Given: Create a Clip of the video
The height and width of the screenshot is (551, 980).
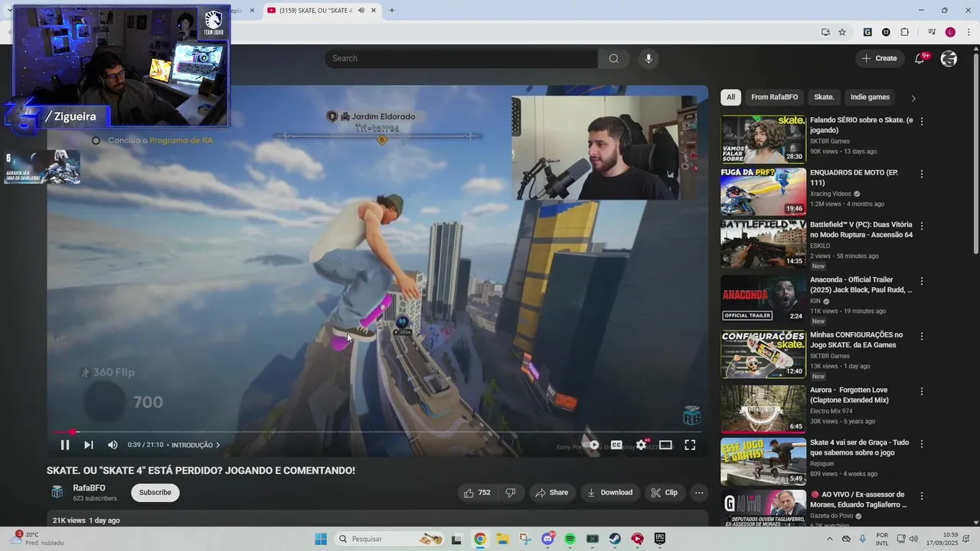Looking at the screenshot, I should tap(665, 493).
